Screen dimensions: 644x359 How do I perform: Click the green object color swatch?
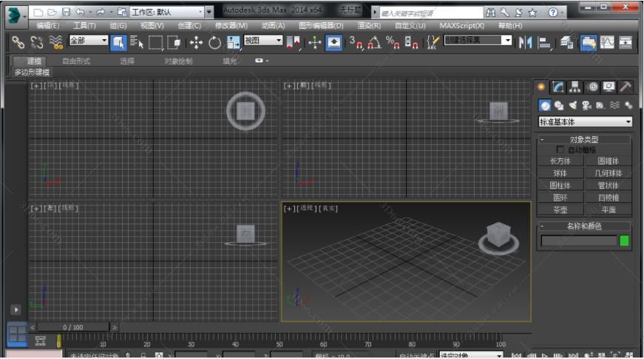[x=624, y=241]
